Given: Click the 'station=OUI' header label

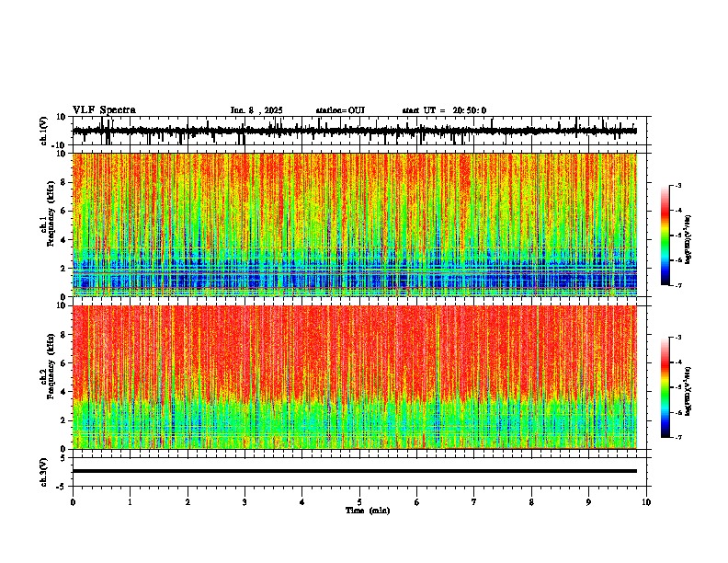Looking at the screenshot, I should coord(340,110).
